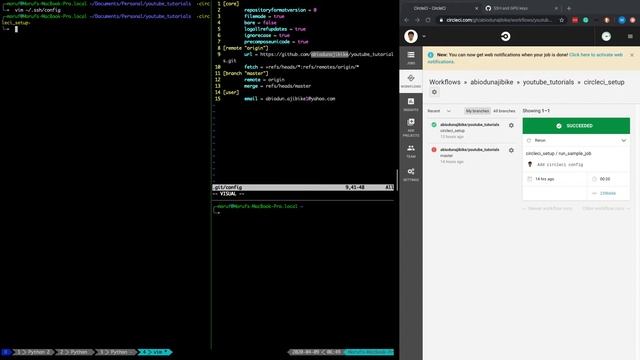
Task: Click the round status icon in CircleCI header
Action: click(606, 36)
